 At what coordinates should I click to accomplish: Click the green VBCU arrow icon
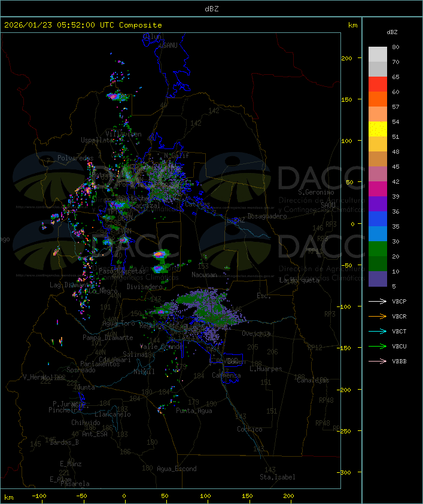click(378, 347)
